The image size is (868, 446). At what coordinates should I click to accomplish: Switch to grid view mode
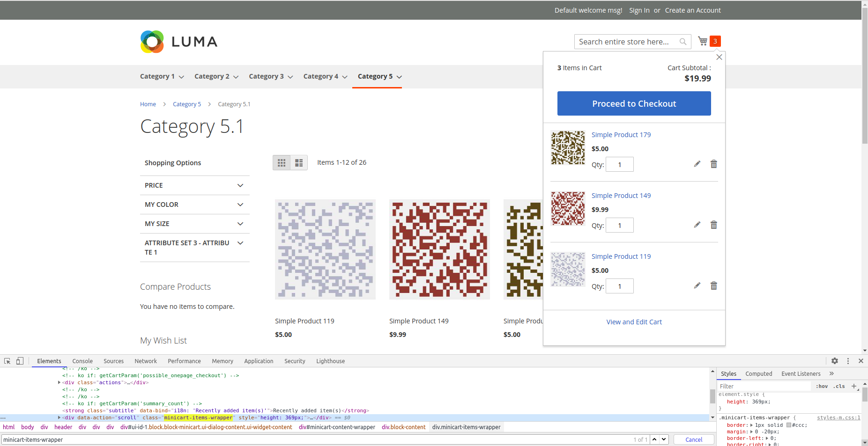282,163
